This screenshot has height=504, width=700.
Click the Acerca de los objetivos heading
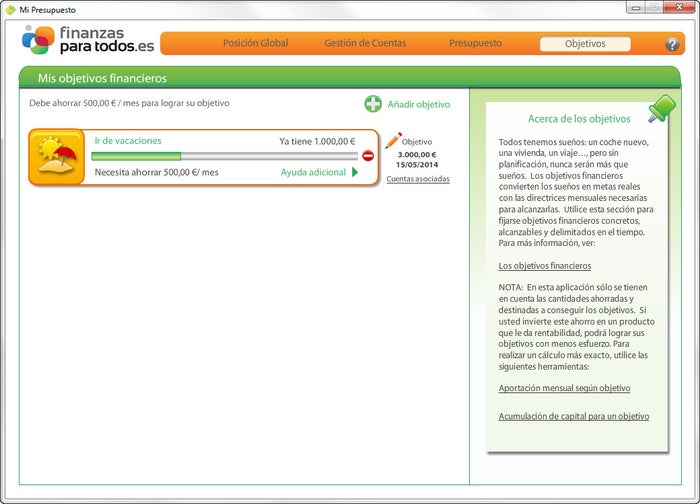tap(579, 119)
